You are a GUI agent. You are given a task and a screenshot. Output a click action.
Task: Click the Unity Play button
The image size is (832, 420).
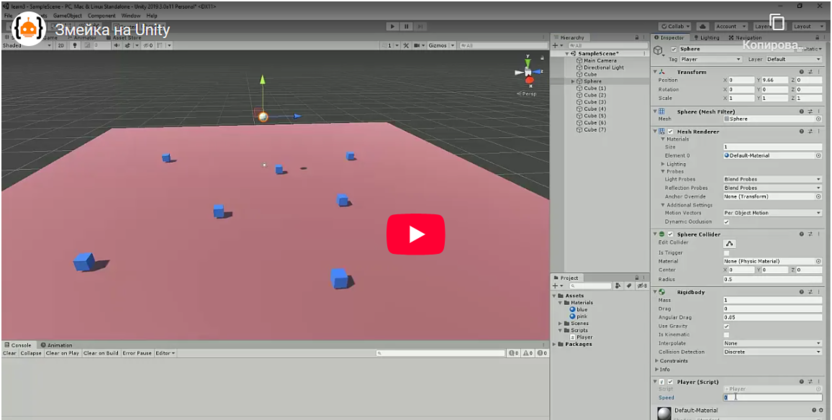click(x=393, y=27)
